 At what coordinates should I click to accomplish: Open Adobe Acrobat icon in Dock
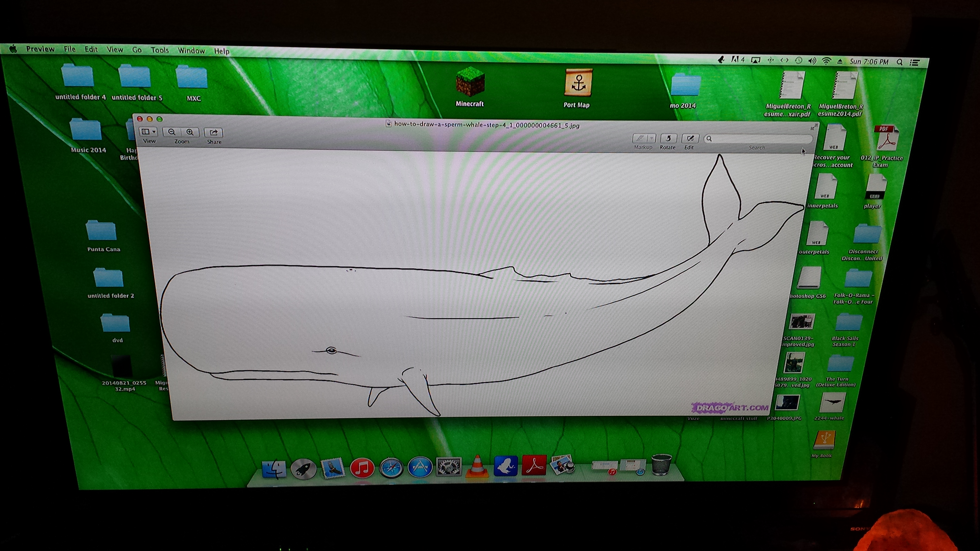click(534, 465)
